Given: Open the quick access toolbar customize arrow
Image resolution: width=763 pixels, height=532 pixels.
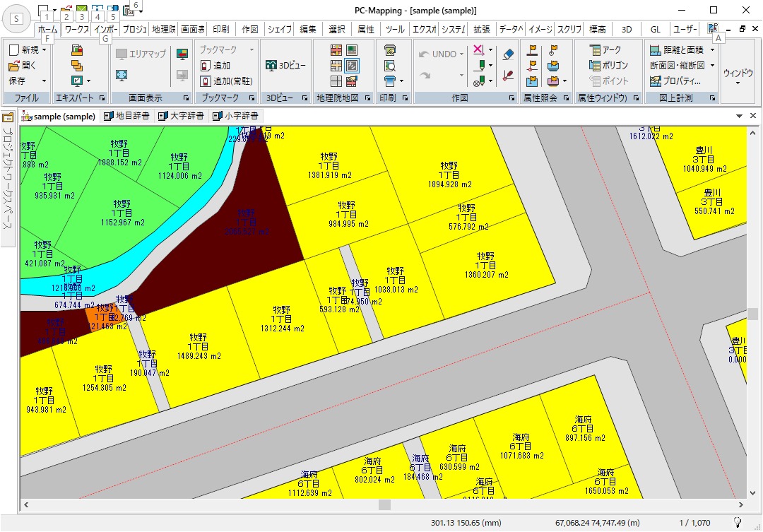Looking at the screenshot, I should click(141, 11).
